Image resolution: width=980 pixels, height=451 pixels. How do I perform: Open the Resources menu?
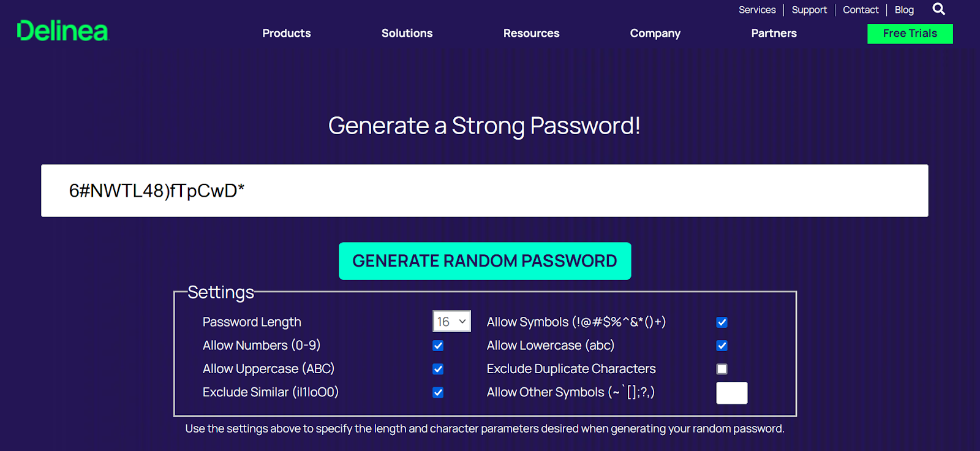532,33
